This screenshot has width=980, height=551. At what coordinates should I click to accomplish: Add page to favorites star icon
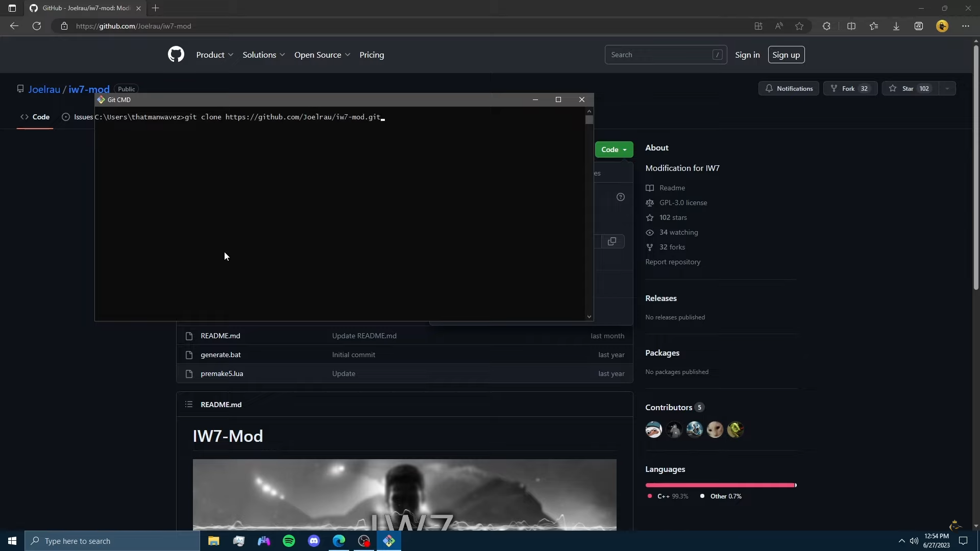pos(799,26)
